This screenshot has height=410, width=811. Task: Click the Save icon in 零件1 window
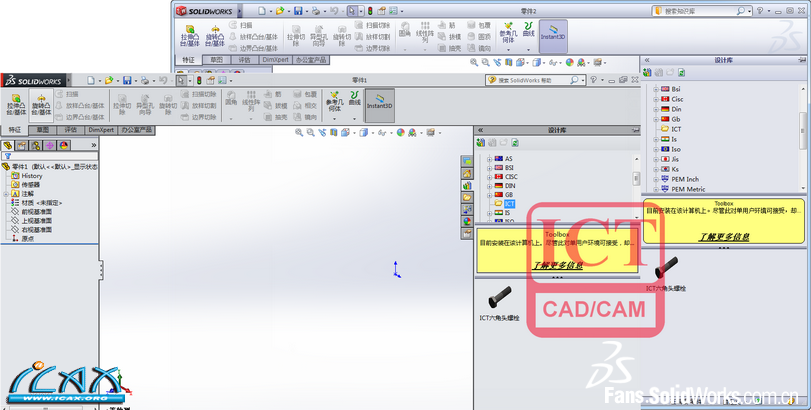[127, 80]
